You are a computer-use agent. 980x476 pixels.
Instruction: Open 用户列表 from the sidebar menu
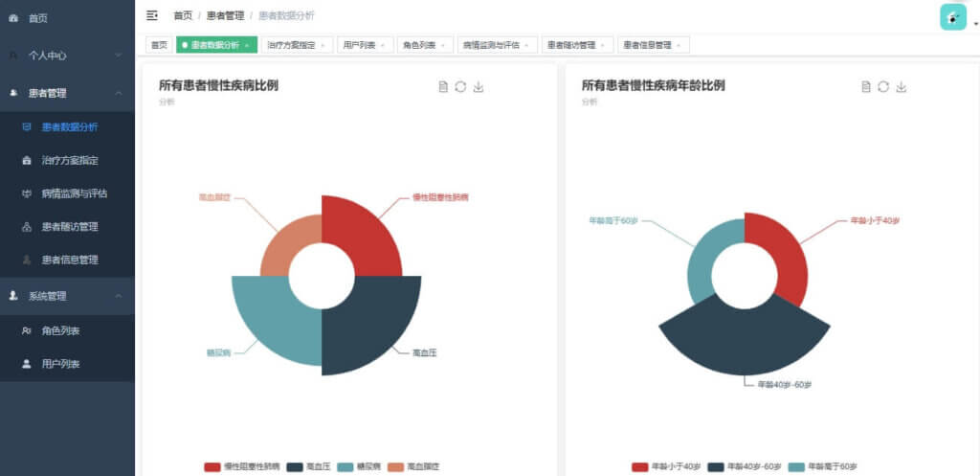[x=68, y=363]
